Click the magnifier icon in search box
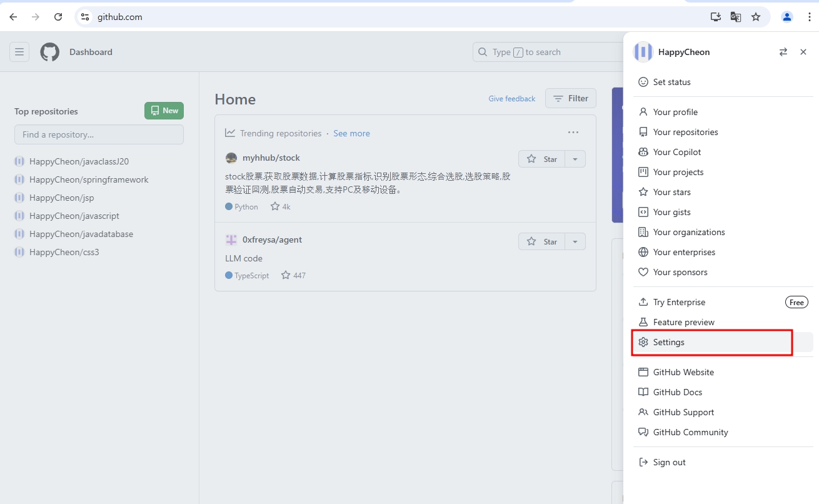The image size is (819, 504). [x=483, y=52]
